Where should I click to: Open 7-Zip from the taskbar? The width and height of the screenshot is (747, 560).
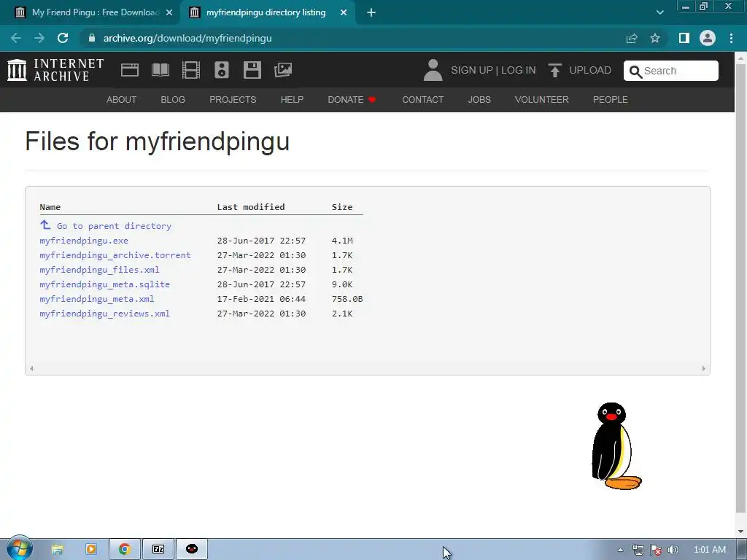[x=158, y=549]
